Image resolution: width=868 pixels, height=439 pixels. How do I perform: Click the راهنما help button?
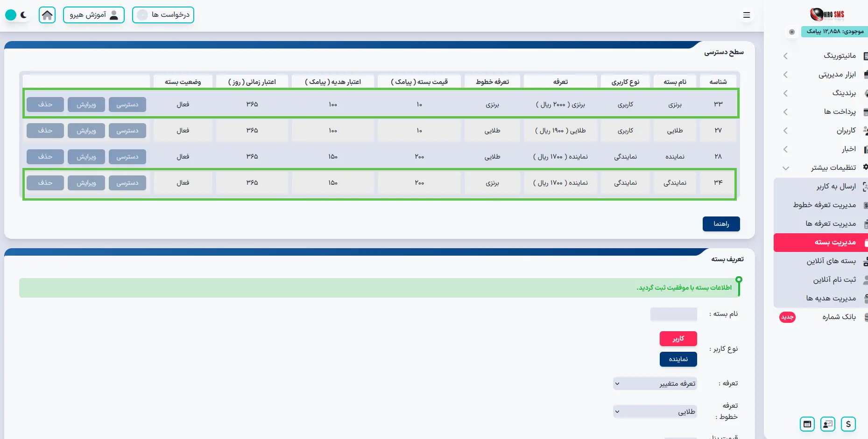[721, 224]
